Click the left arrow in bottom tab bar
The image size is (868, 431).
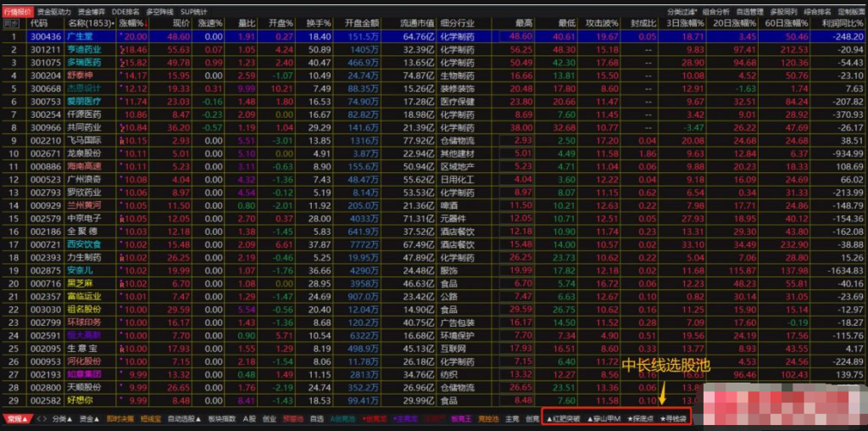(x=36, y=418)
